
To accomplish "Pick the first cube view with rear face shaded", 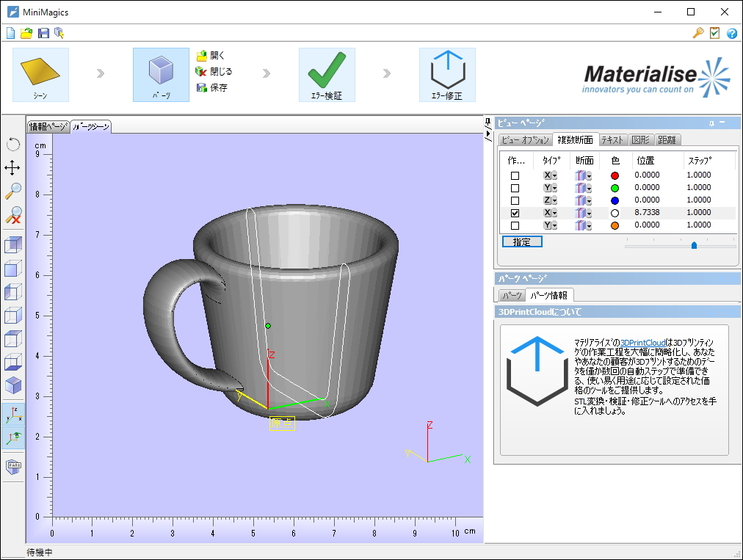I will [x=12, y=245].
